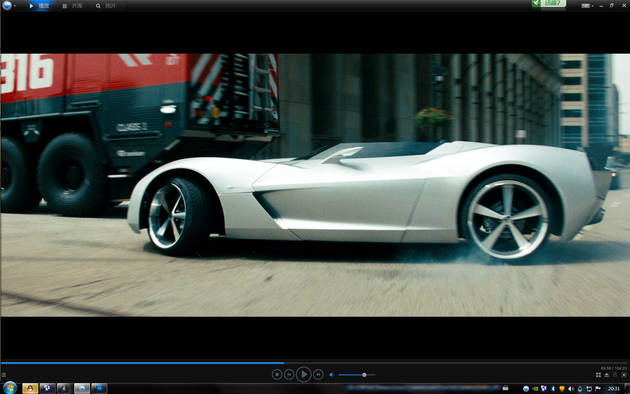Screen dimensions: 630x394
Task: Click the green badge button in title bar
Action: pos(548,3)
